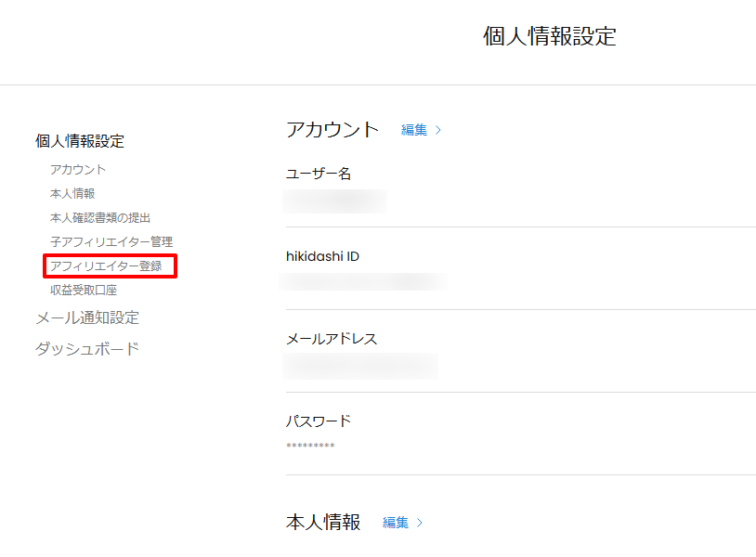Click the highlighted アフィリエイター登録 link
The width and height of the screenshot is (756, 557).
click(106, 266)
